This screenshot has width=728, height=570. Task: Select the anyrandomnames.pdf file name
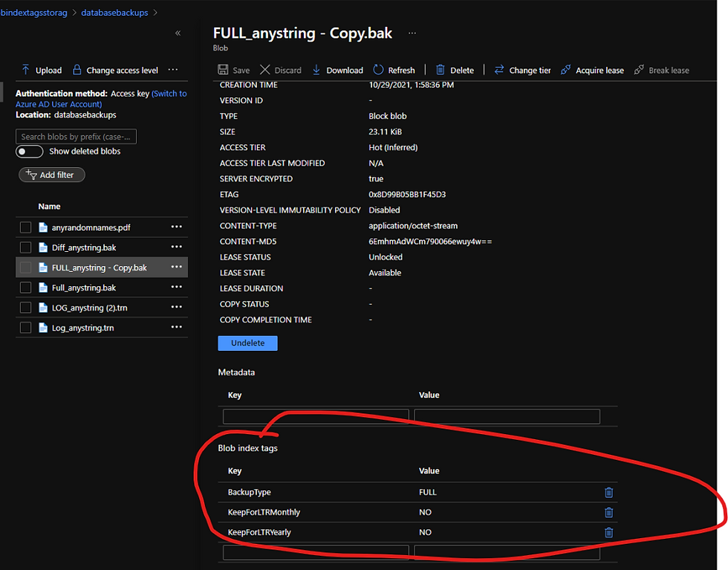(91, 227)
